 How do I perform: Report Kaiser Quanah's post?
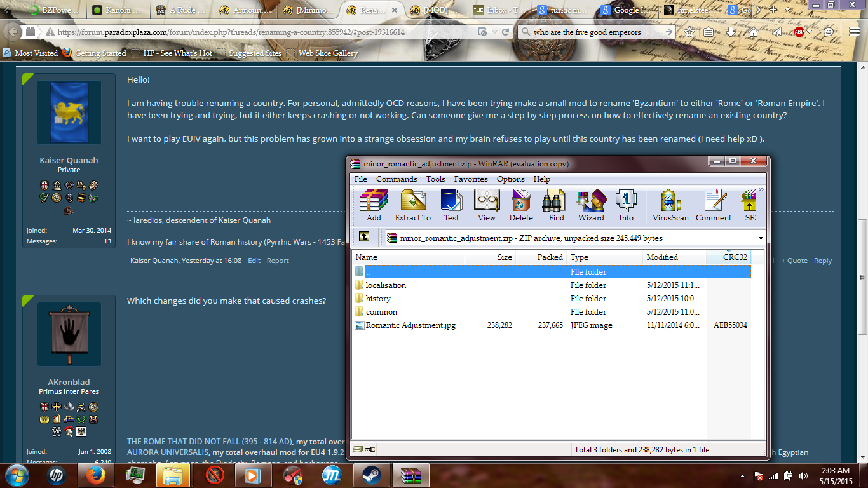click(x=278, y=261)
